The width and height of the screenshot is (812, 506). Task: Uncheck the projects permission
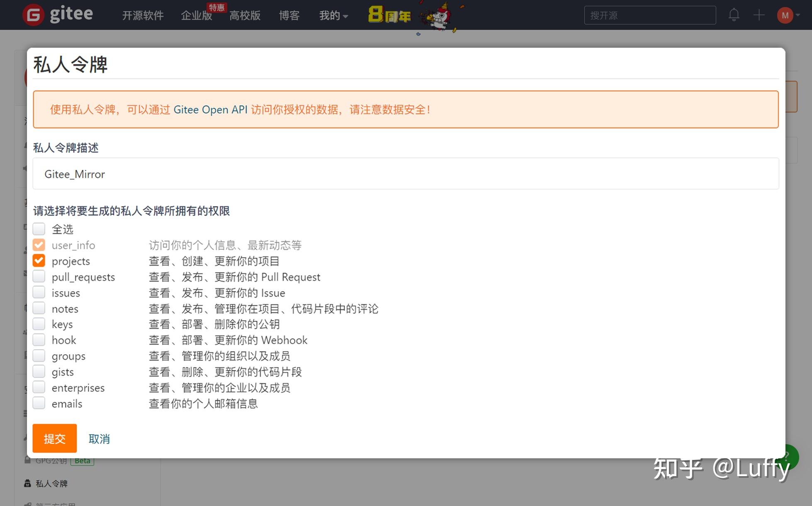click(39, 260)
